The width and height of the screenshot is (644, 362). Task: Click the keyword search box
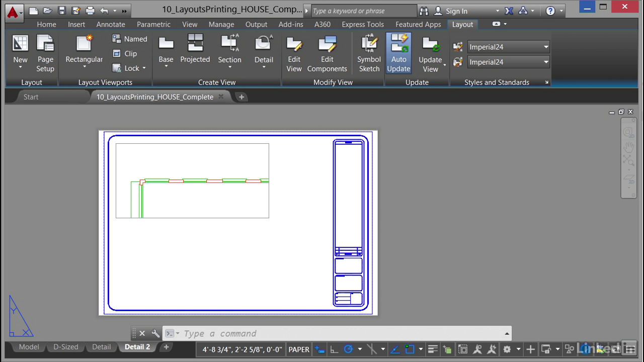pos(363,11)
